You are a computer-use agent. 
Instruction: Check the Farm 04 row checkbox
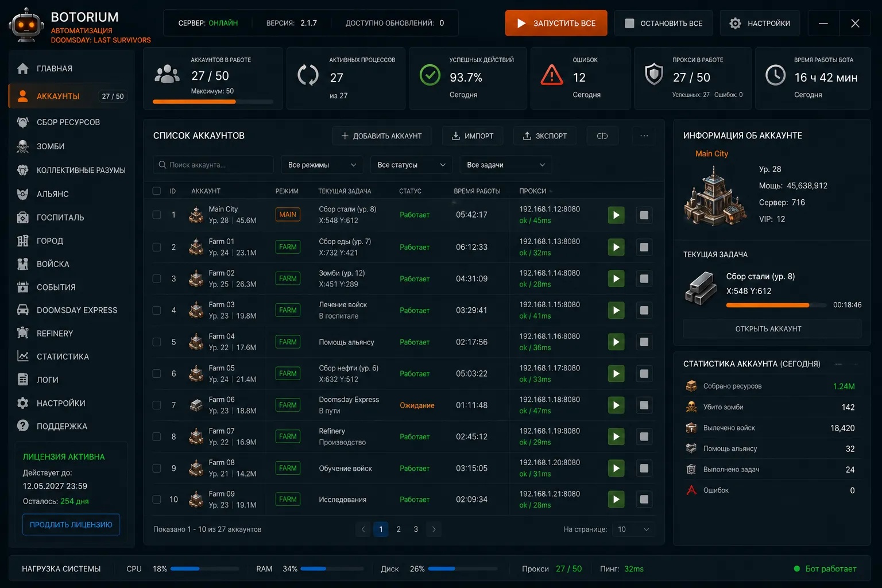tap(157, 342)
